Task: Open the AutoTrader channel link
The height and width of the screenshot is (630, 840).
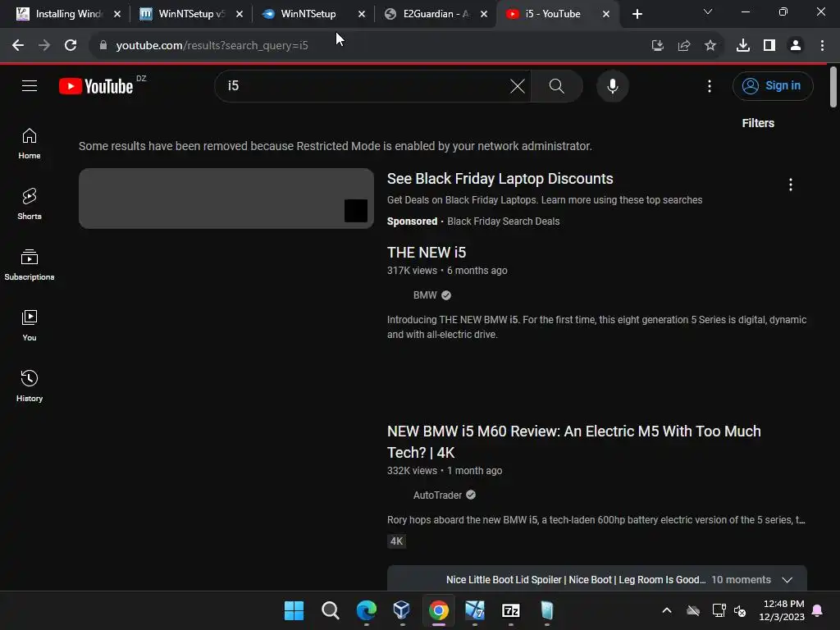Action: (x=437, y=495)
